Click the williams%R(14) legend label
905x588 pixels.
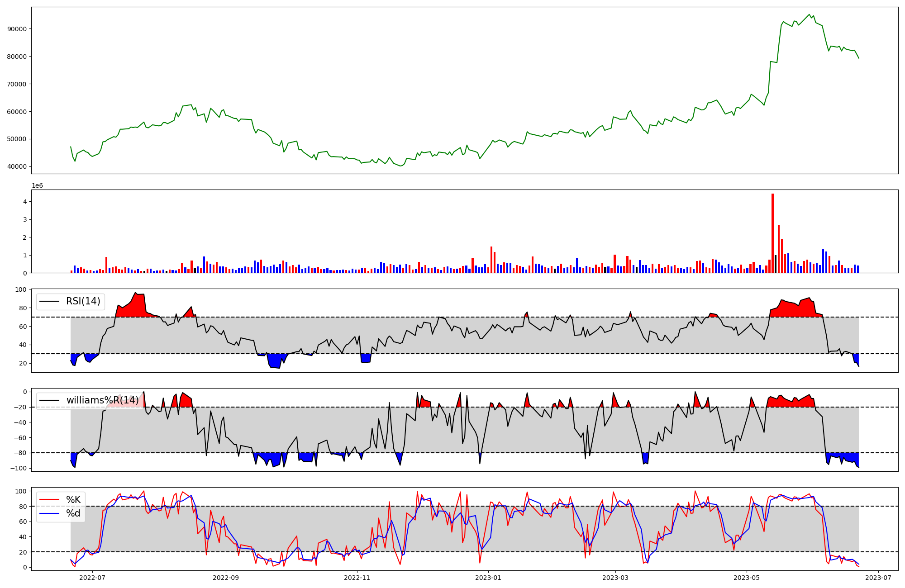pyautogui.click(x=103, y=400)
